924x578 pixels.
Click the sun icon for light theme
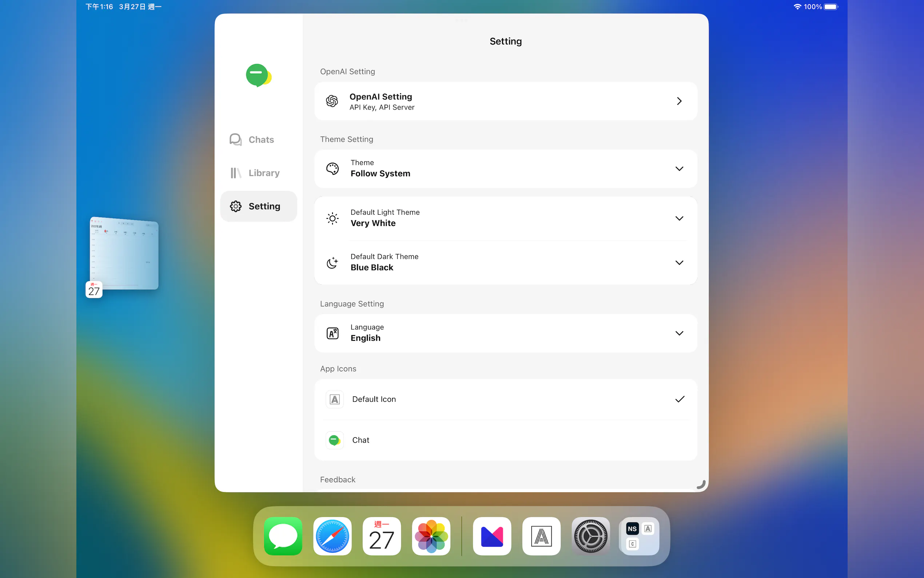332,218
